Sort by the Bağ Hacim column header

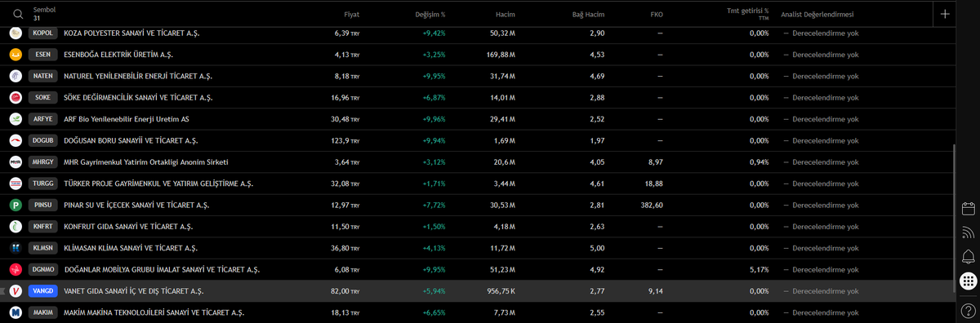point(588,14)
